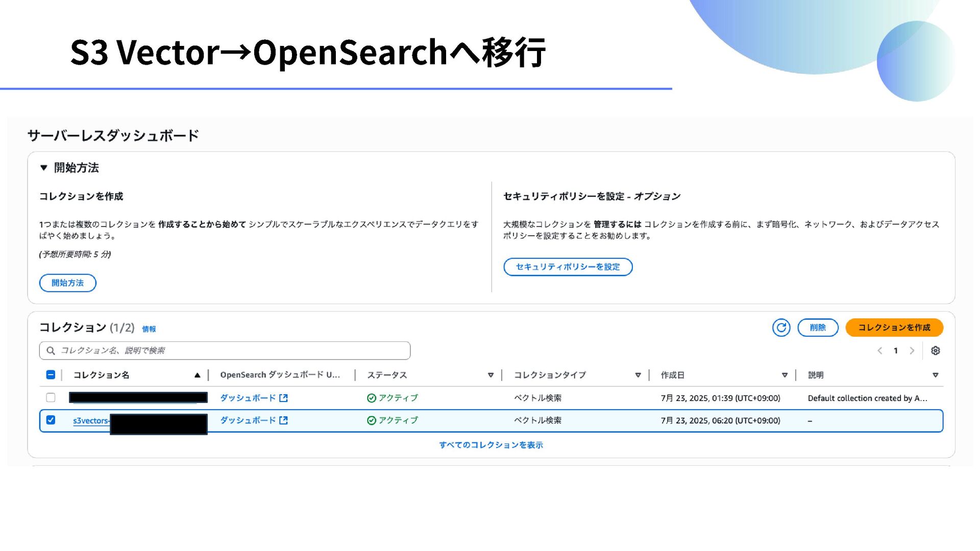Click the コレクションを作成 section heading
Screen dimensions: 980x551
(81, 196)
